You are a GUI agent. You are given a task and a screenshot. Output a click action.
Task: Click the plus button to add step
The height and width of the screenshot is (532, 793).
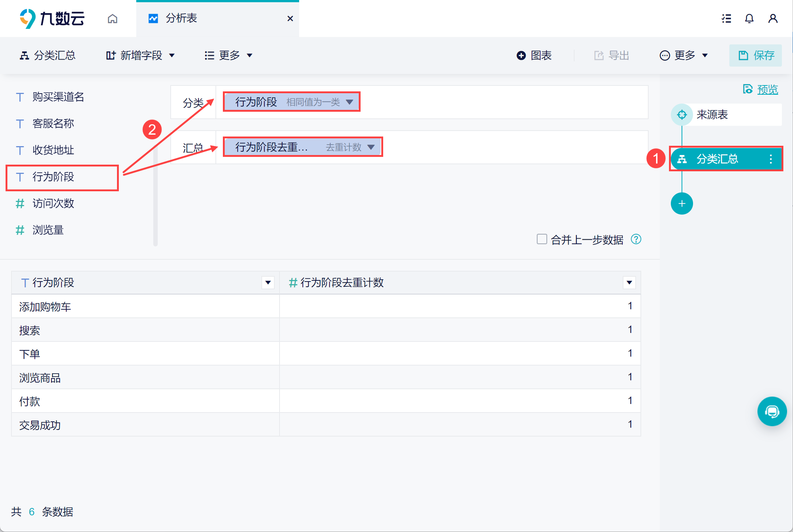[682, 203]
